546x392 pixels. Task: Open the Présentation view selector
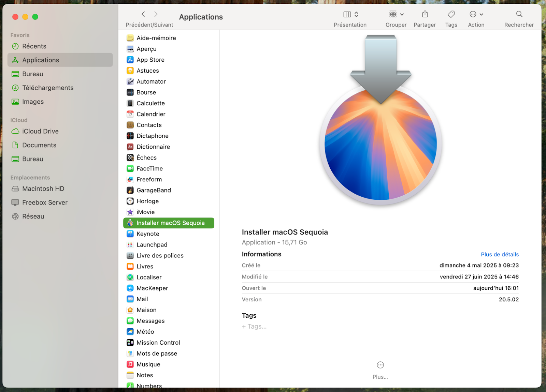click(350, 14)
